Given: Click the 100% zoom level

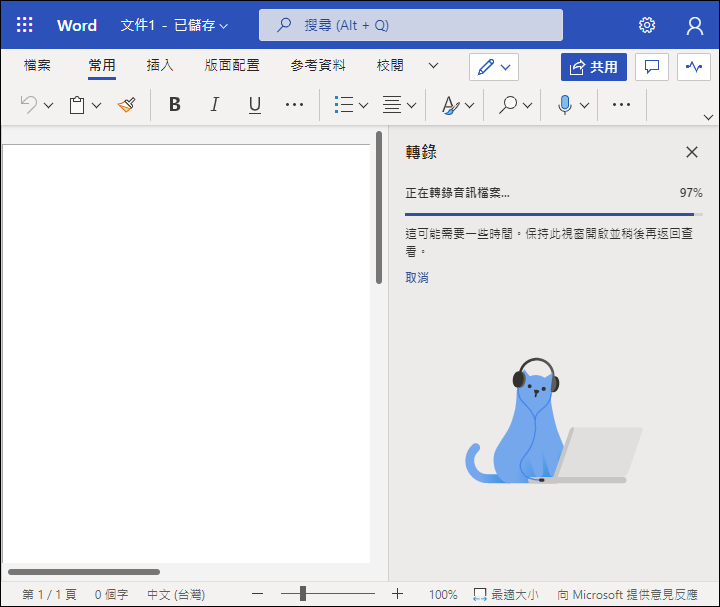Looking at the screenshot, I should tap(443, 595).
